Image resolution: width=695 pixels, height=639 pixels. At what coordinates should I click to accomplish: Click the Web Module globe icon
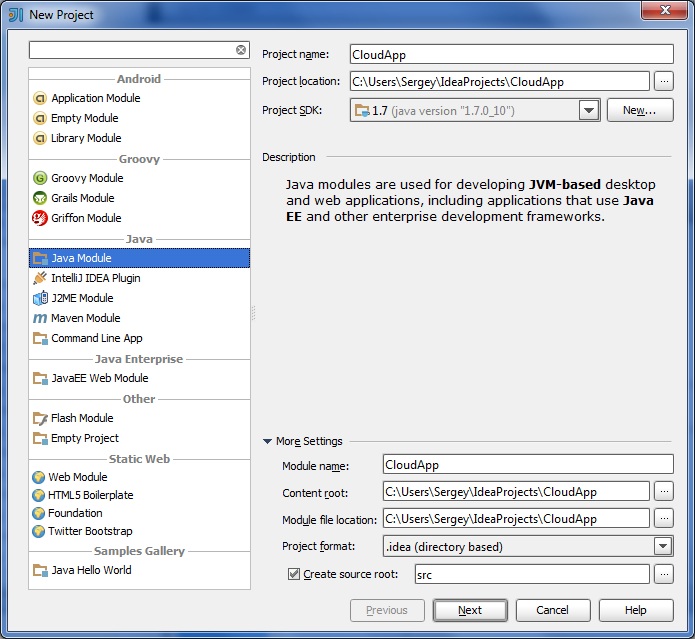(x=39, y=477)
